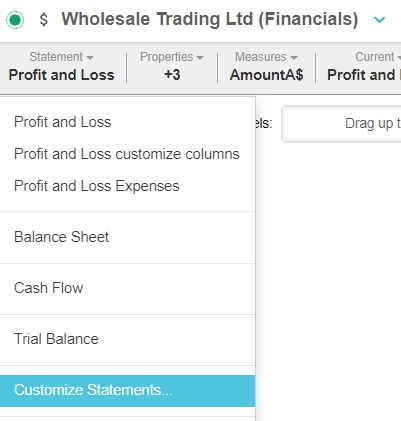Click the Current Profit and value
Image resolution: width=401 pixels, height=421 pixels.
(x=364, y=75)
